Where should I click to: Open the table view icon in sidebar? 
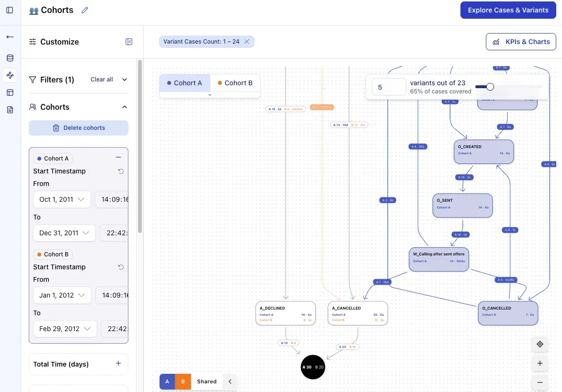click(10, 92)
